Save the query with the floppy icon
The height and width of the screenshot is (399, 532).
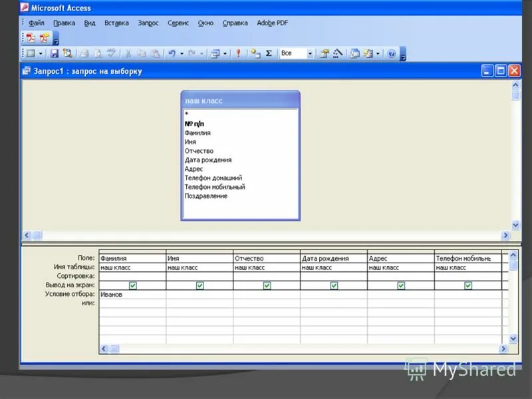tap(55, 53)
